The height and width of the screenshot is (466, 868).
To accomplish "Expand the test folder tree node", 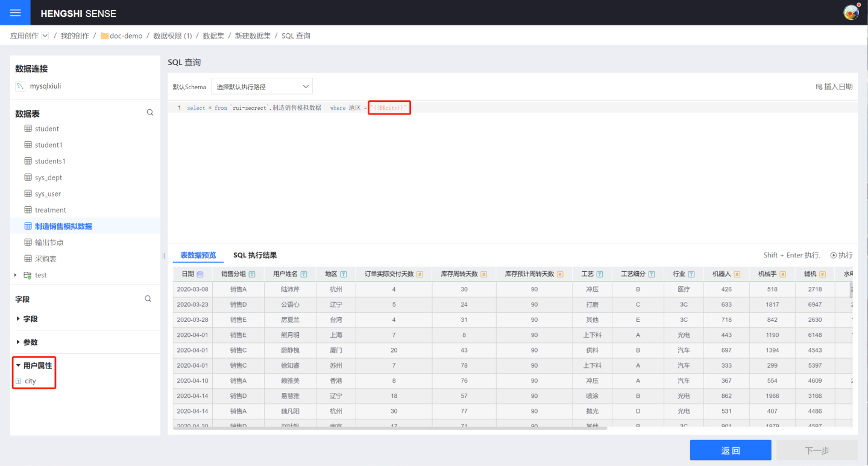I will coord(16,275).
